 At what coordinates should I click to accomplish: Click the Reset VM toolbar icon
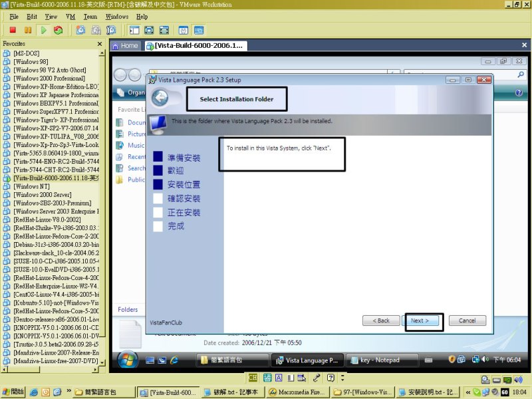point(59,30)
